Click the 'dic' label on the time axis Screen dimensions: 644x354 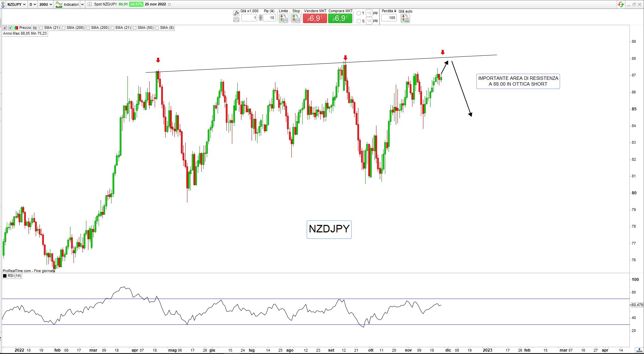coord(448,350)
